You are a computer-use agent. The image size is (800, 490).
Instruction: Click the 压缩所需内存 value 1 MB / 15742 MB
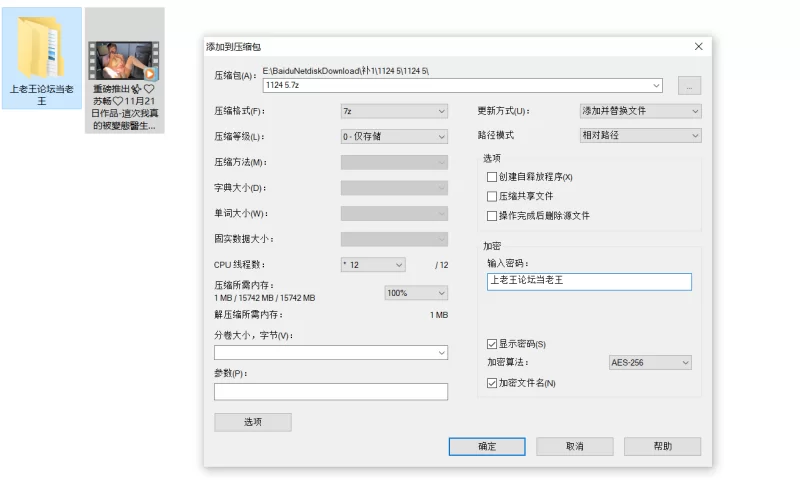(265, 298)
